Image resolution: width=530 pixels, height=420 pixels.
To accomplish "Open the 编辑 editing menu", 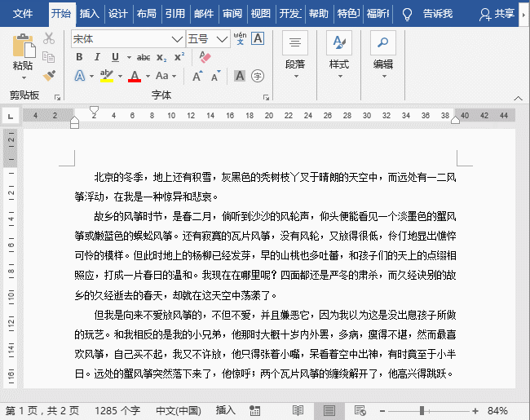I will [x=383, y=55].
